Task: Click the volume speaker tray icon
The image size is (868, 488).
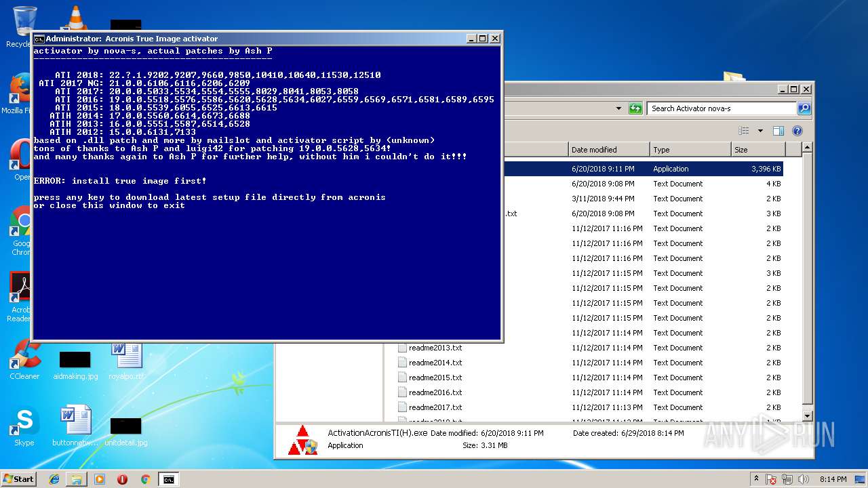Action: point(804,479)
